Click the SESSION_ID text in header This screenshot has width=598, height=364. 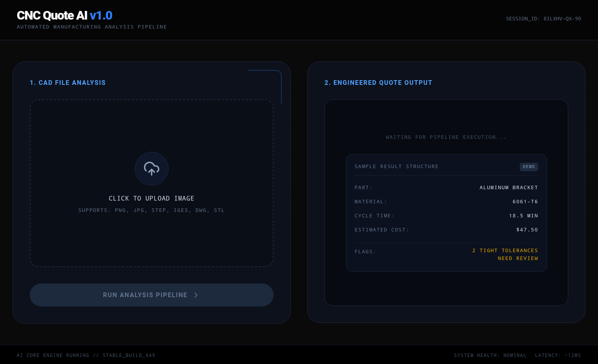pos(543,19)
